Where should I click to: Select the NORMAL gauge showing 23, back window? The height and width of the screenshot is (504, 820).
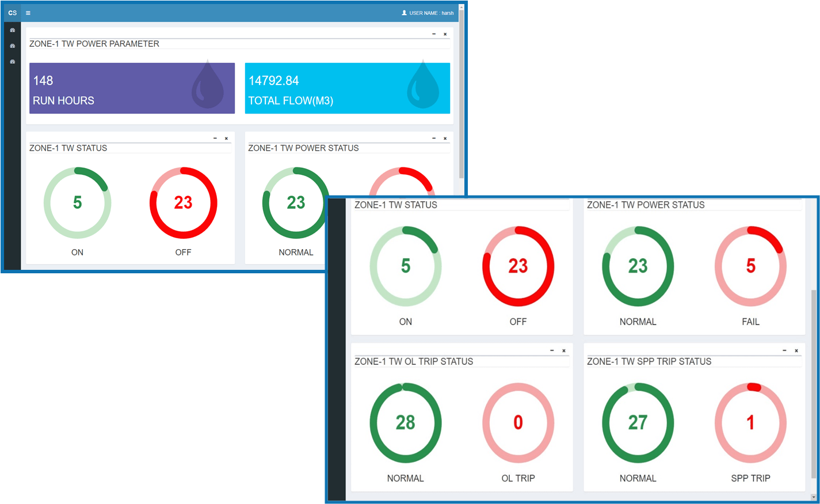pyautogui.click(x=296, y=203)
